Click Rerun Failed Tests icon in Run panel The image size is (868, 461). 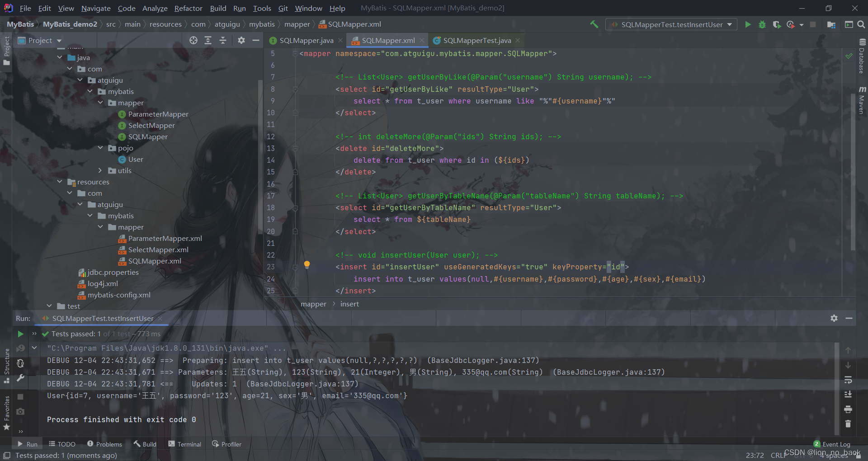(x=20, y=348)
